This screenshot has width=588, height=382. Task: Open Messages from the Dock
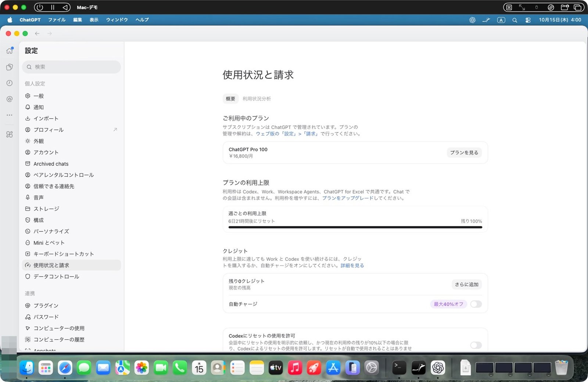pyautogui.click(x=84, y=368)
